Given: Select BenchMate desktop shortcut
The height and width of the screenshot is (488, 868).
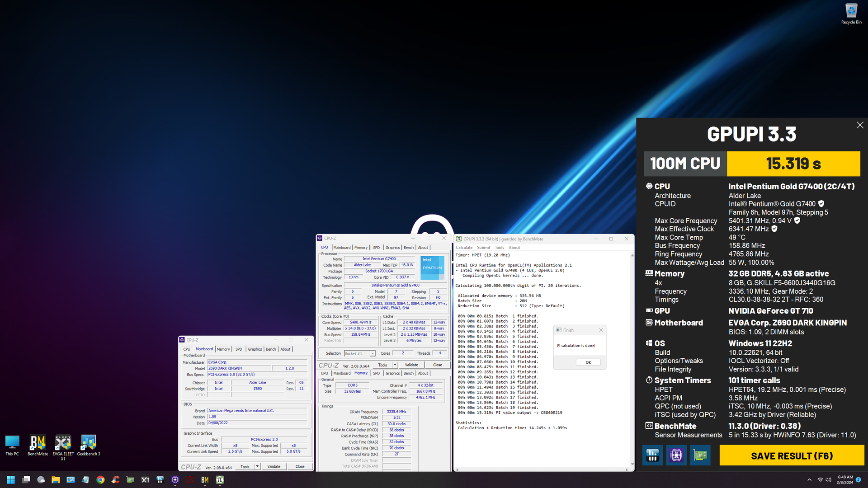Looking at the screenshot, I should 38,445.
